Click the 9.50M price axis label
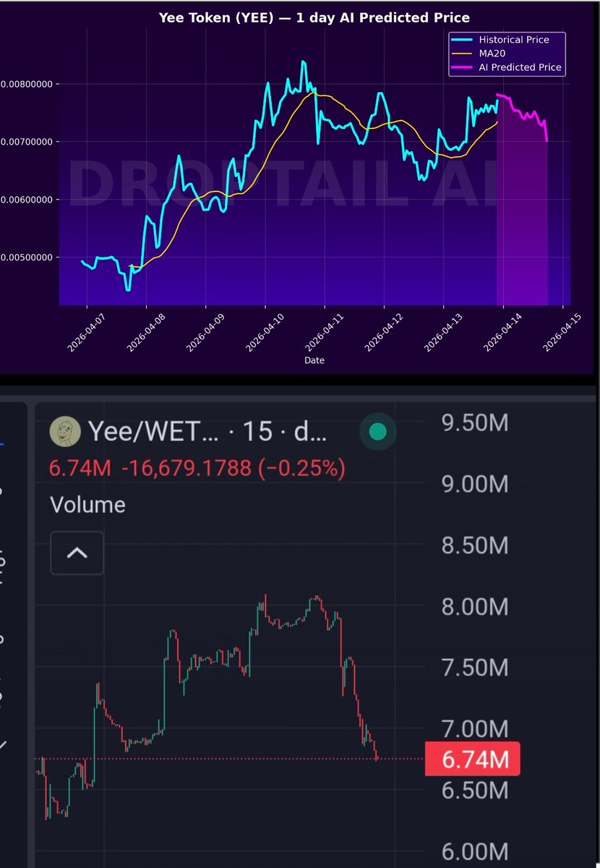The image size is (600, 868). [476, 422]
